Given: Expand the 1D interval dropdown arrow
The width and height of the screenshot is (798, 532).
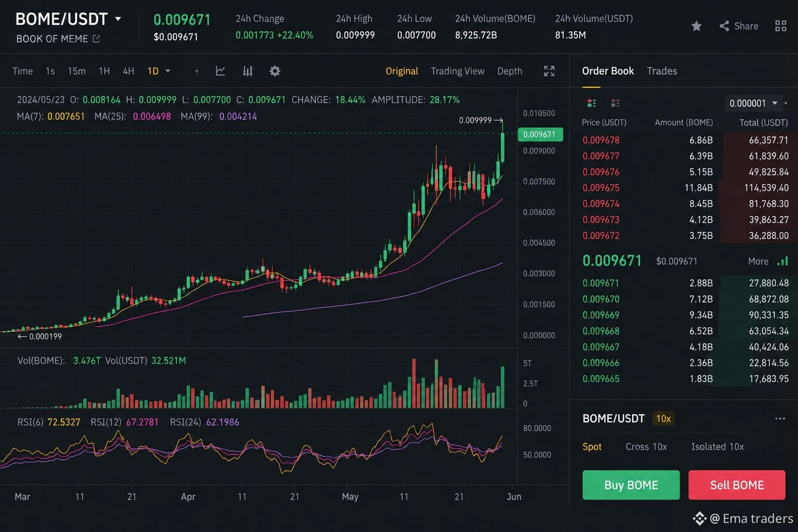Looking at the screenshot, I should coord(168,71).
